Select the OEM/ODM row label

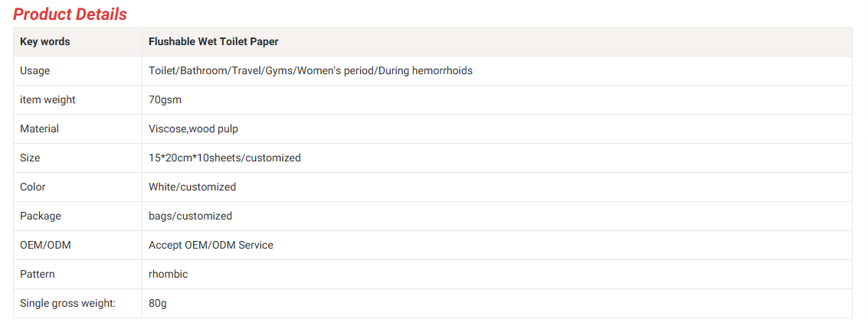(45, 246)
